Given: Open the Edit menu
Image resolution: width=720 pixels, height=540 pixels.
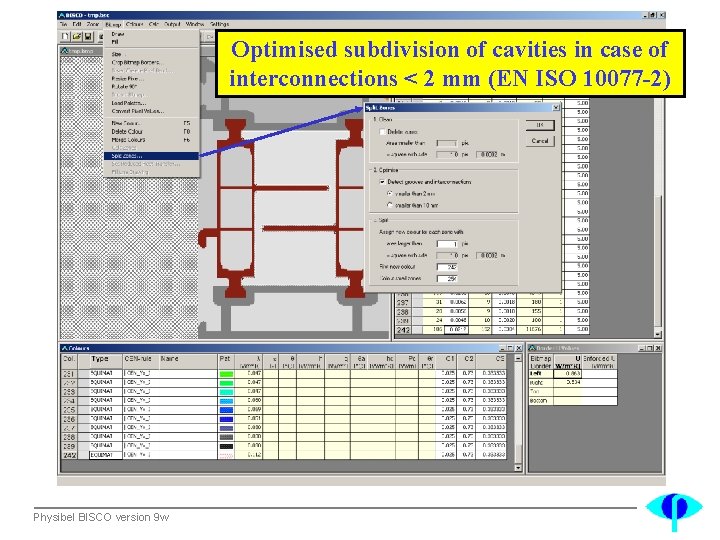Looking at the screenshot, I should (77, 24).
